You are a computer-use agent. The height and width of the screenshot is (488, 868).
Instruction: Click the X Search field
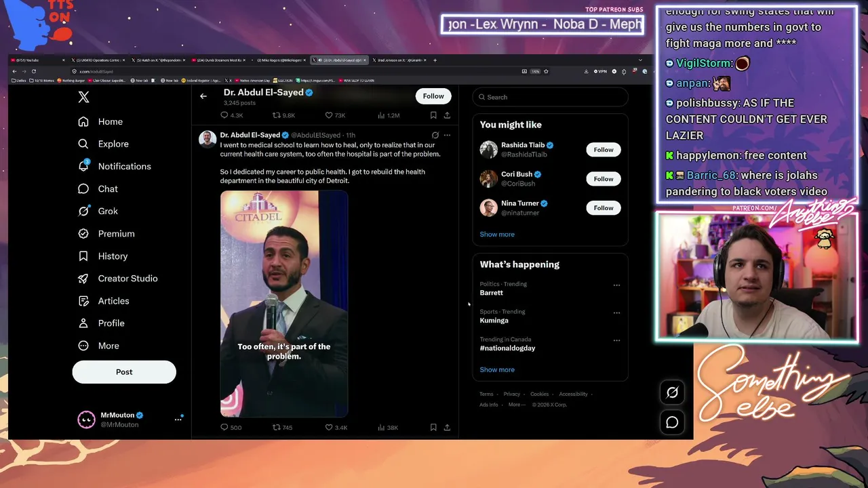[550, 97]
